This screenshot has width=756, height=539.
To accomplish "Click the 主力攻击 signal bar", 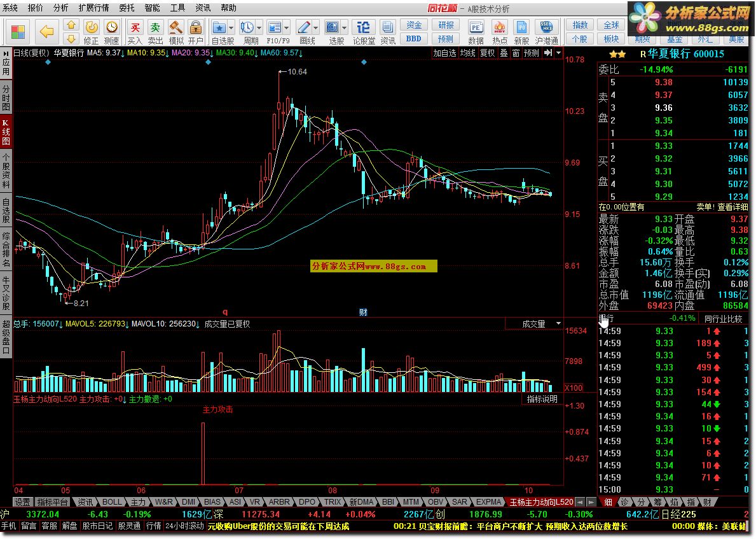I will (203, 453).
